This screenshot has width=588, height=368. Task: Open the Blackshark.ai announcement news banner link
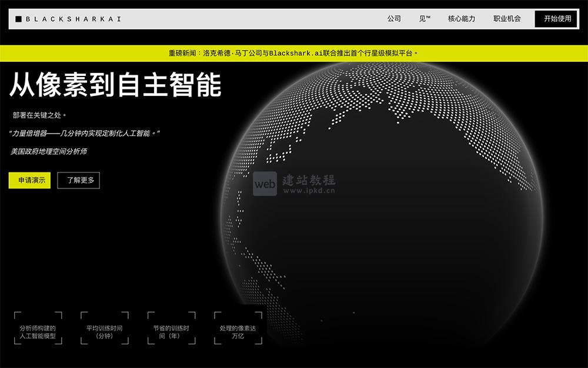(294, 51)
